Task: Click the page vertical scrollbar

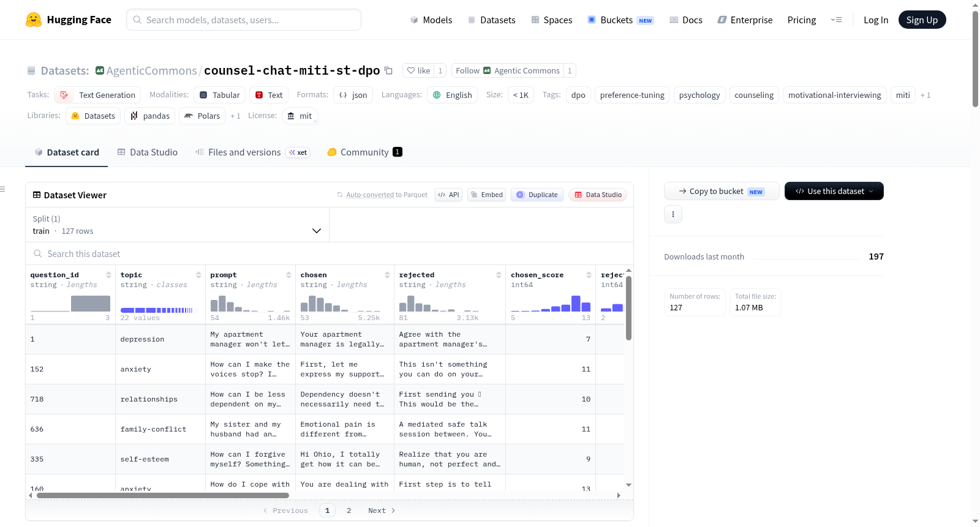Action: tap(975, 58)
